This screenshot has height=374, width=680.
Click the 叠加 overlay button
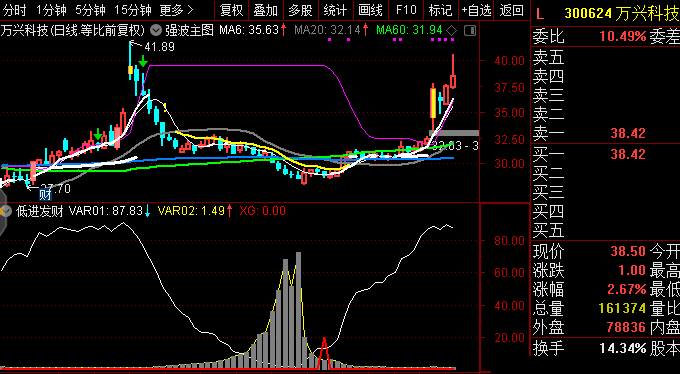(x=265, y=10)
